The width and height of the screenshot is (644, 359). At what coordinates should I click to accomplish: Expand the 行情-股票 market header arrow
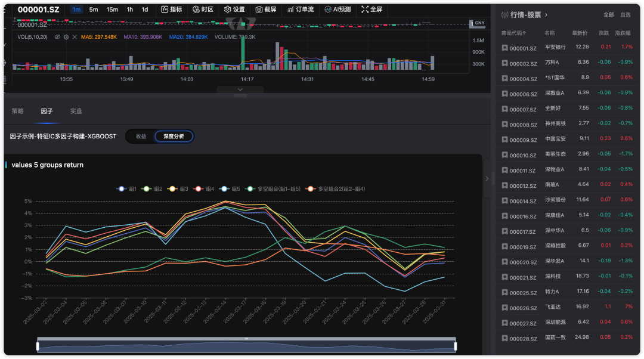click(546, 15)
